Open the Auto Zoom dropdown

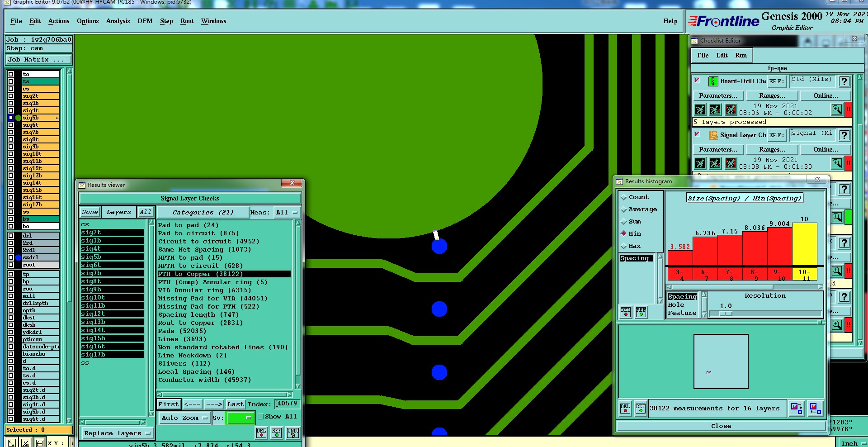(x=184, y=418)
